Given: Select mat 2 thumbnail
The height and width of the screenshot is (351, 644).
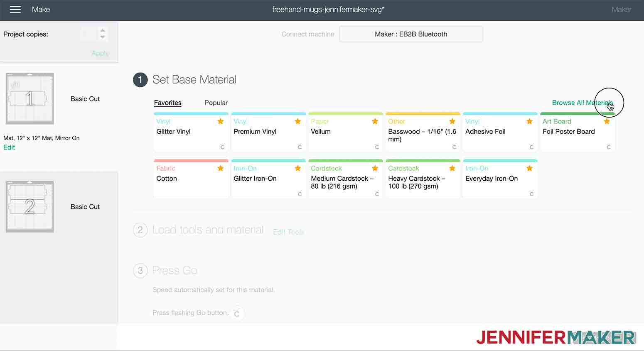Looking at the screenshot, I should 29,206.
